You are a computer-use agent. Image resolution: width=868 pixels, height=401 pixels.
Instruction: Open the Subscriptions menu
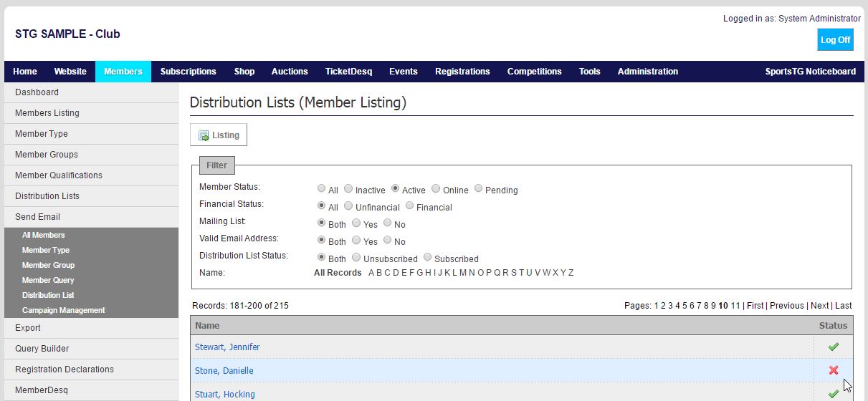pyautogui.click(x=189, y=72)
